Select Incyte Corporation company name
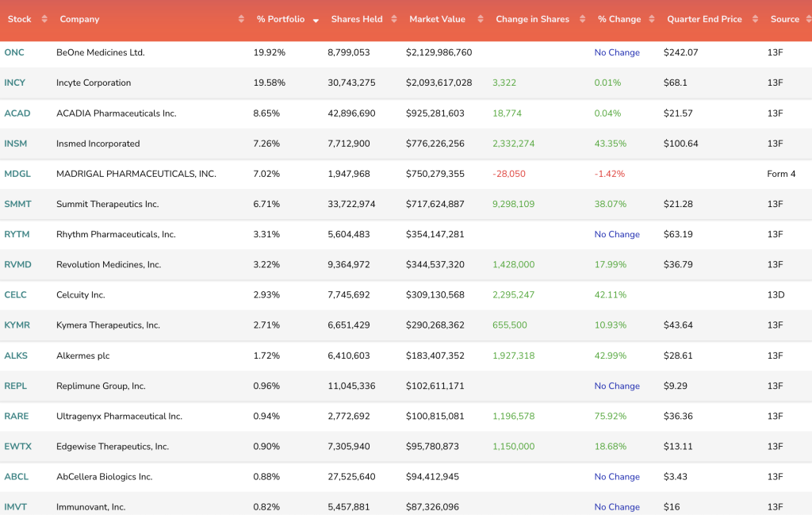This screenshot has height=515, width=812. coord(94,83)
